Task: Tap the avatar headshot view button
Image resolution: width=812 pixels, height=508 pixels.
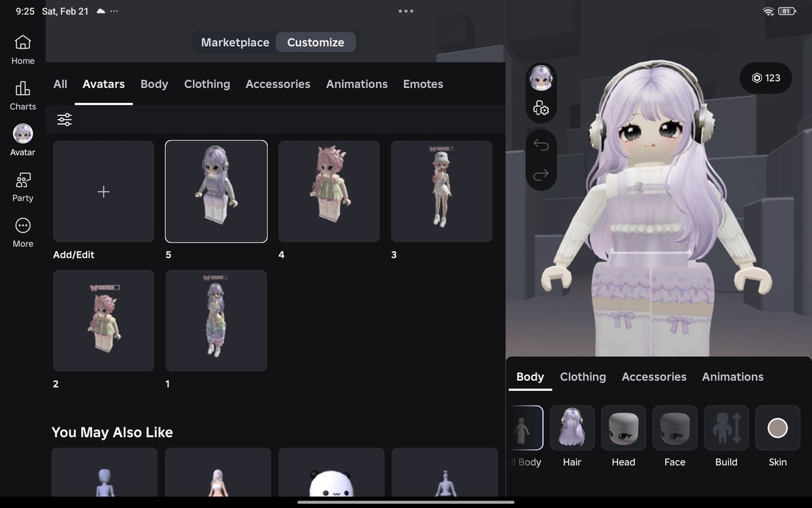Action: click(x=541, y=79)
